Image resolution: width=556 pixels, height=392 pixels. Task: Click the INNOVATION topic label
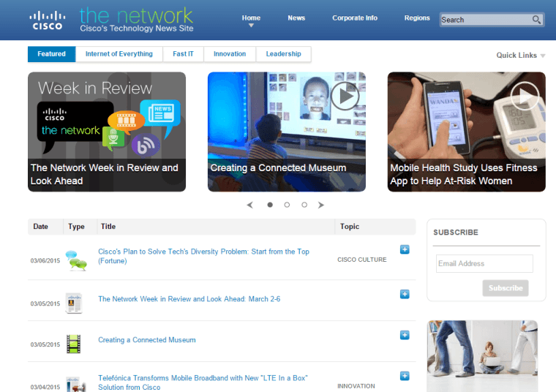(x=356, y=386)
